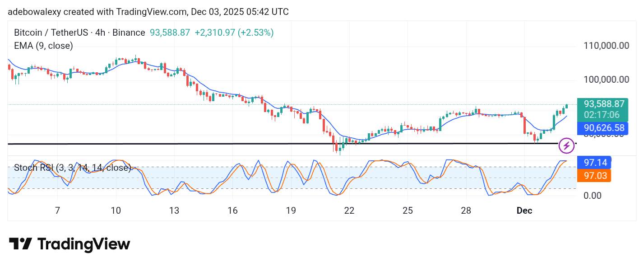Click the blue 97.14 Stoch RSI value
This screenshot has width=644, height=267.
coord(594,163)
